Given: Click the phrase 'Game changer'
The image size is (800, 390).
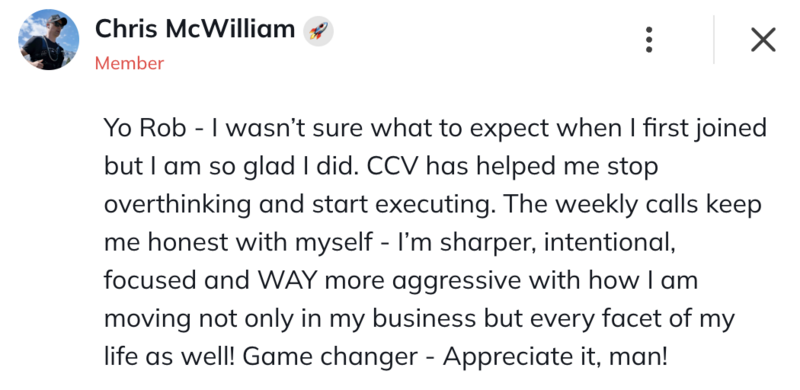Looking at the screenshot, I should tap(330, 357).
